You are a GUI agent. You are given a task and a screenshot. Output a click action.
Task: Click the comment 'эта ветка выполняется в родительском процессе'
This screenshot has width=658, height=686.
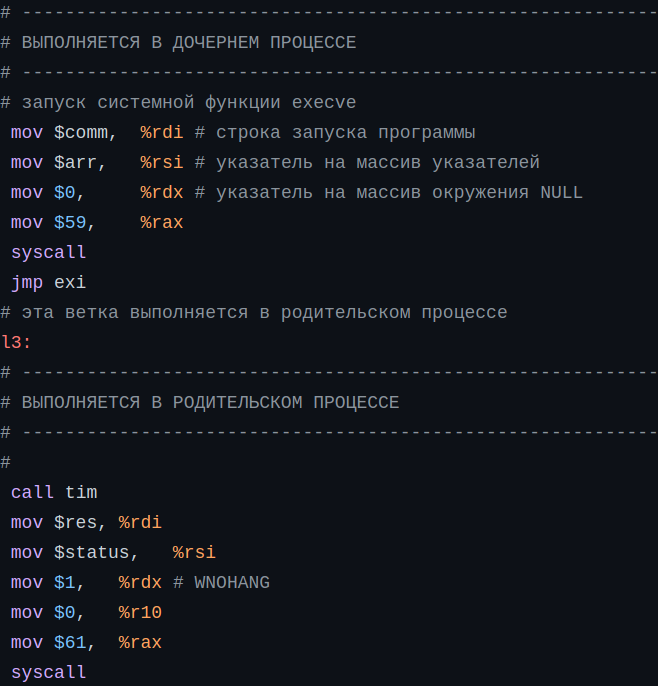point(264,313)
